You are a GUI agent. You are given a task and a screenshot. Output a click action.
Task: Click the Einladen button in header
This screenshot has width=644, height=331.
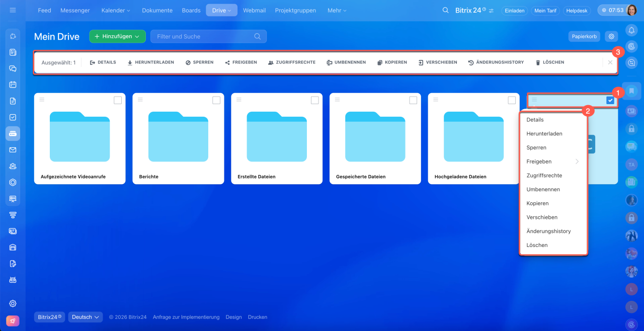514,10
